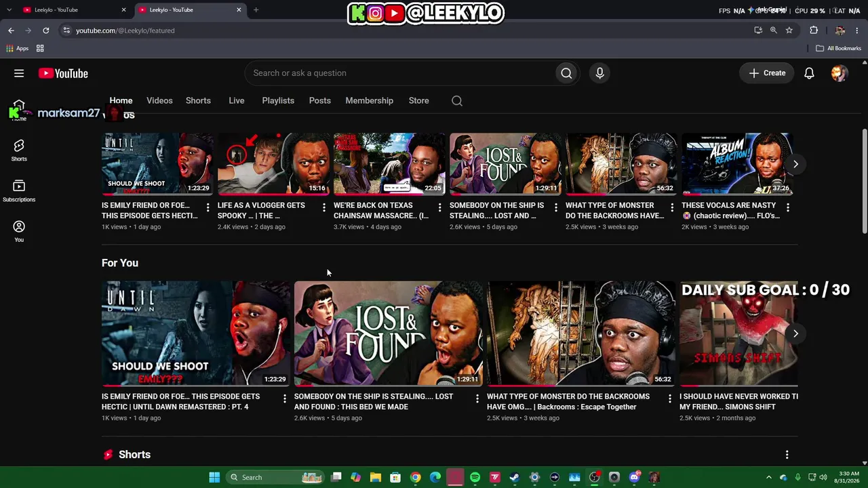Switch to the channel Live tab
The image size is (868, 488).
coord(236,101)
